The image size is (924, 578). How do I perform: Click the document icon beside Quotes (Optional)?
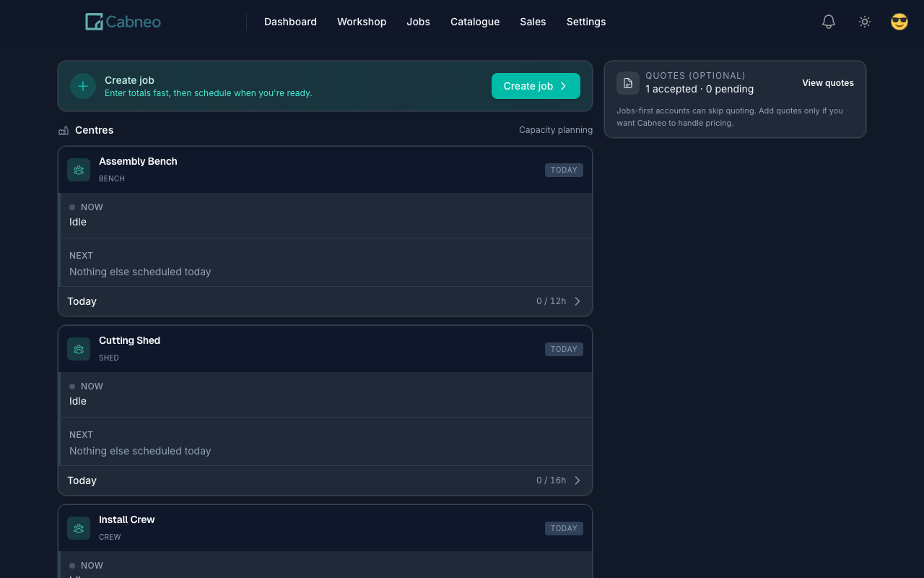click(x=627, y=82)
